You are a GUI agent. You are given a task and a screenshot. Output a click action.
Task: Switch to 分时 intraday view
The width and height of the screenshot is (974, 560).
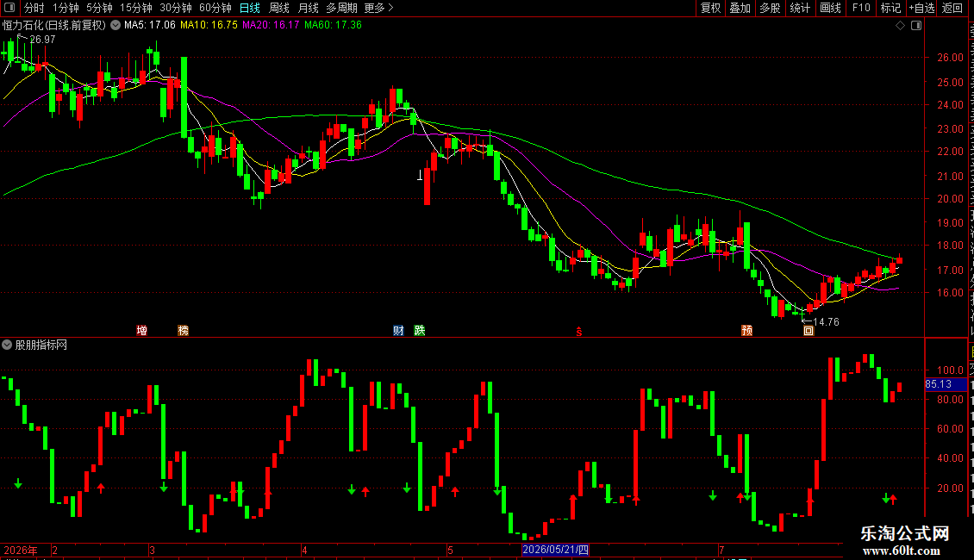coord(34,8)
